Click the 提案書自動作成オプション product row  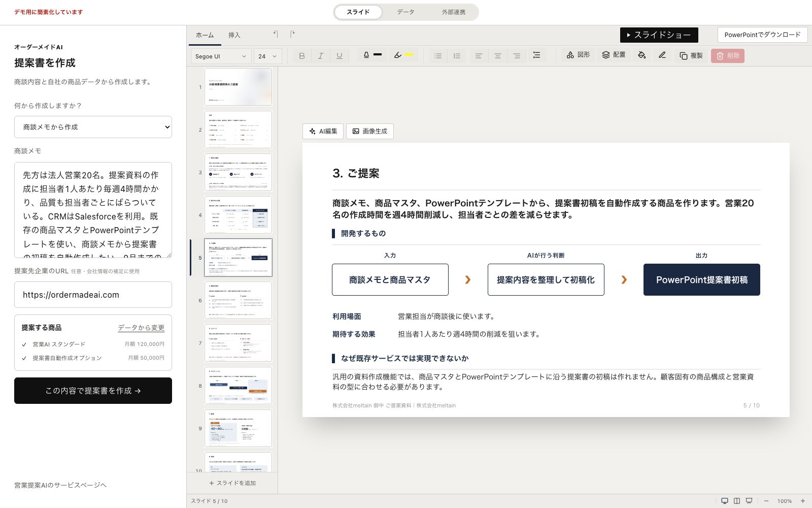[93, 358]
